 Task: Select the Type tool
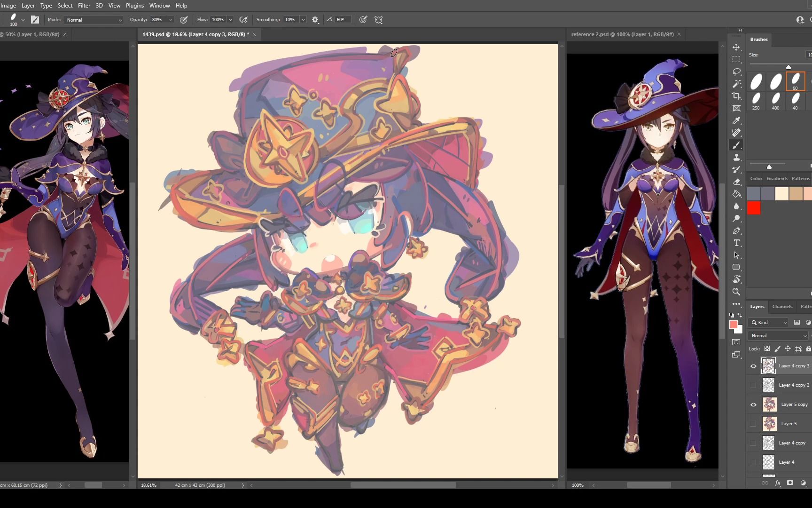click(736, 243)
